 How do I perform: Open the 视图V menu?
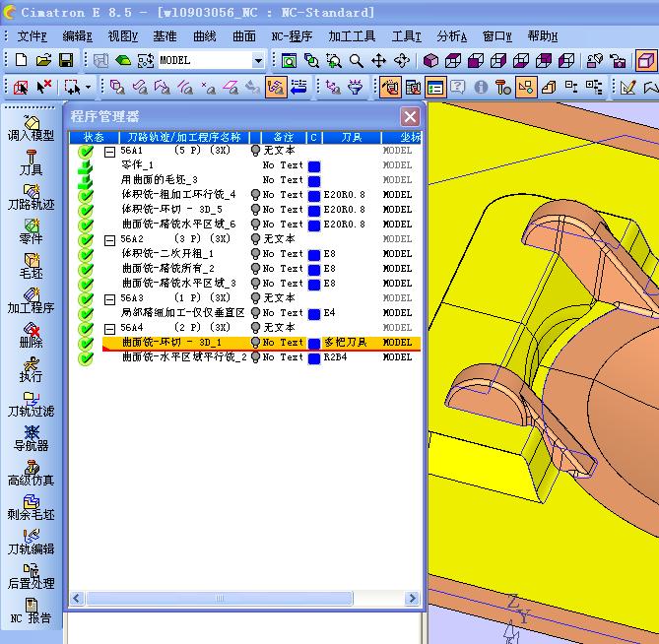coord(123,36)
